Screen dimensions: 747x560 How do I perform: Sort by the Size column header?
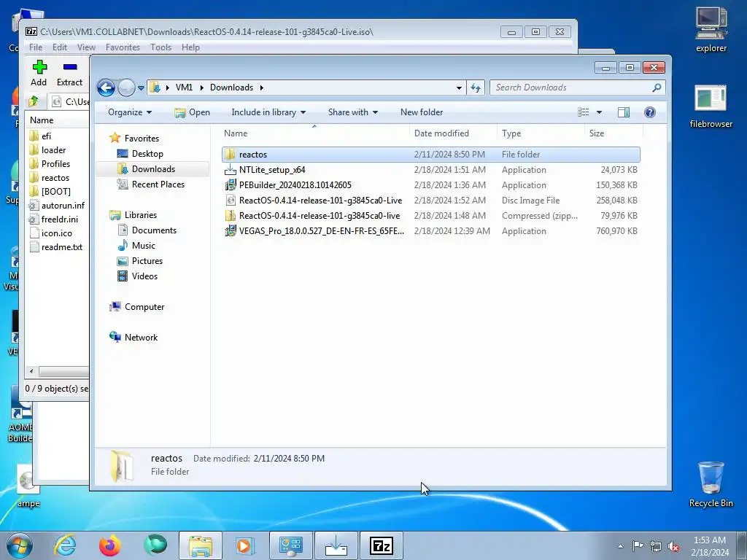pyautogui.click(x=614, y=133)
